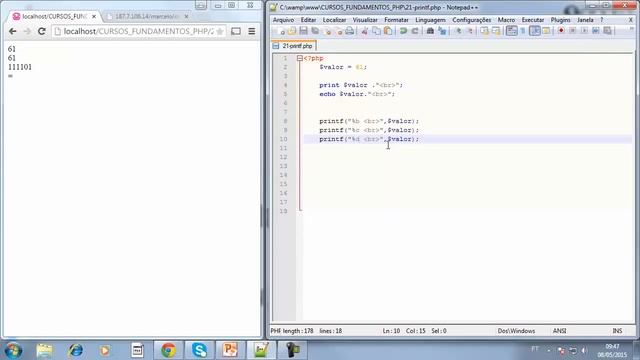Toggle the Indent Guide toolbar button
Image resolution: width=640 pixels, height=360 pixels.
tap(535, 31)
